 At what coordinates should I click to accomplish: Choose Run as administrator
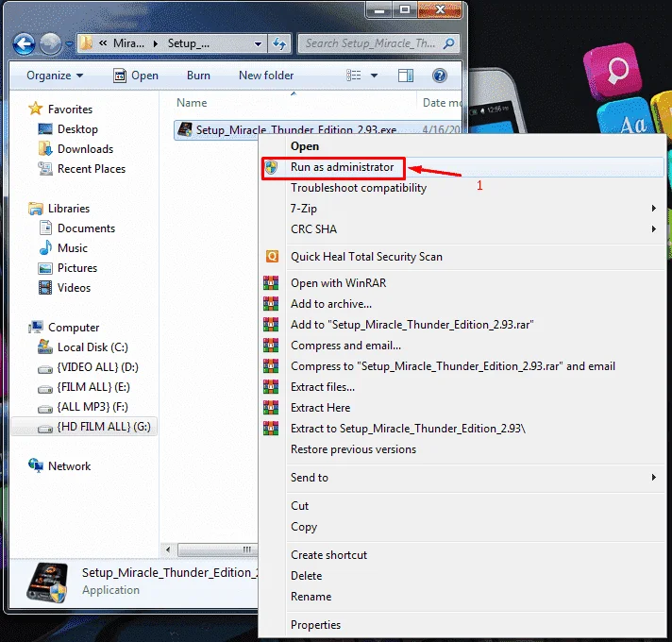pos(462,167)
